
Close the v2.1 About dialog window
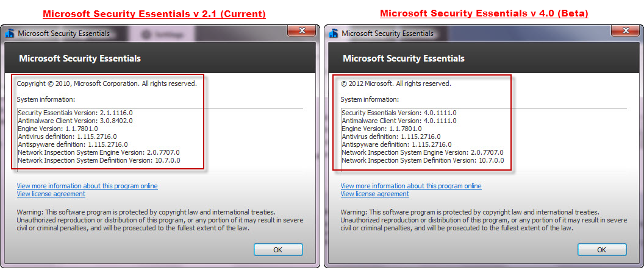[x=301, y=31]
